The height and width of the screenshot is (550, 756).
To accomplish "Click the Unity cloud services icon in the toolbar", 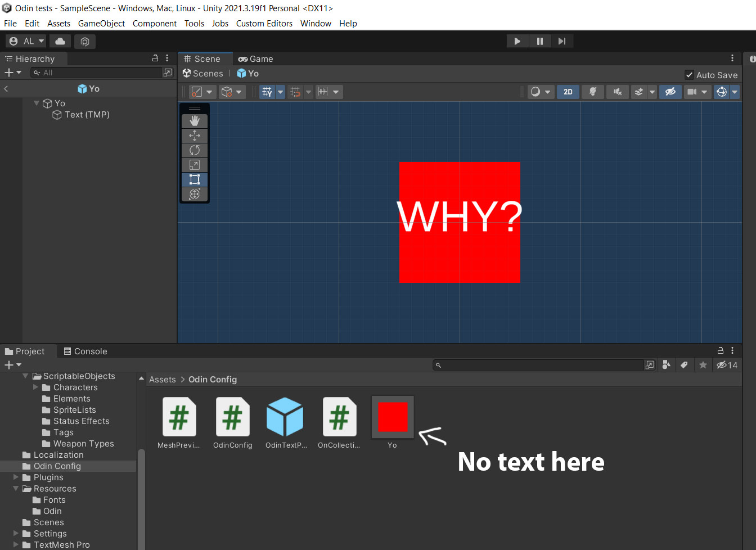I will 60,41.
